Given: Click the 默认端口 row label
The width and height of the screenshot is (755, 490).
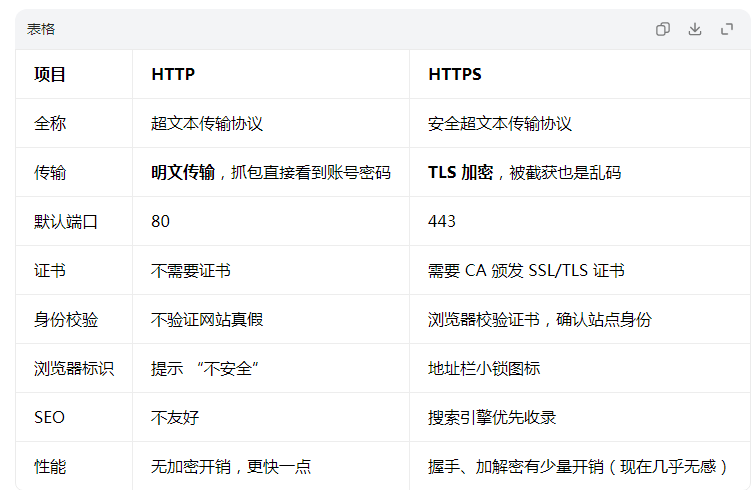Looking at the screenshot, I should pyautogui.click(x=66, y=222).
